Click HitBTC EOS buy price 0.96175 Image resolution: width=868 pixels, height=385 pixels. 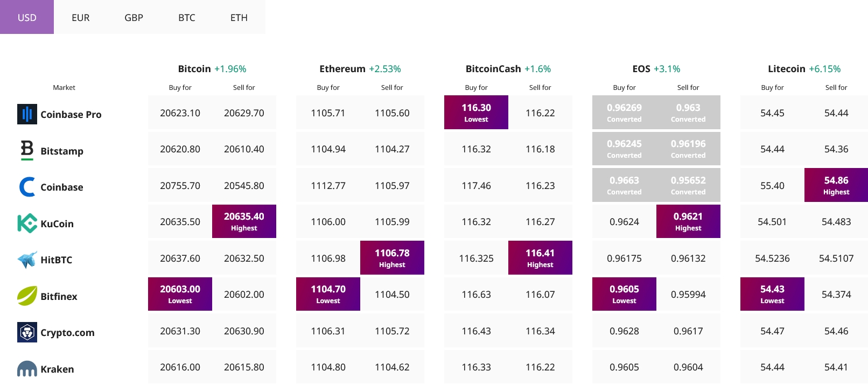pyautogui.click(x=624, y=258)
